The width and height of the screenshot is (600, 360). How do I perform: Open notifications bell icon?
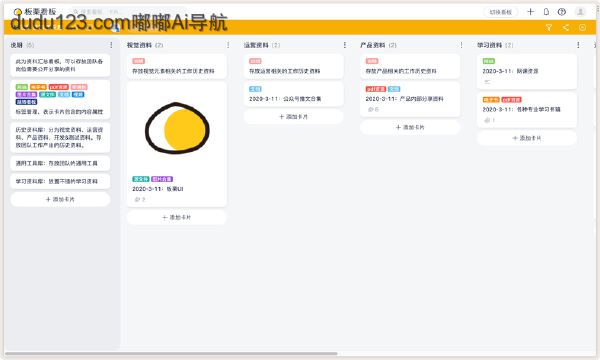(546, 12)
